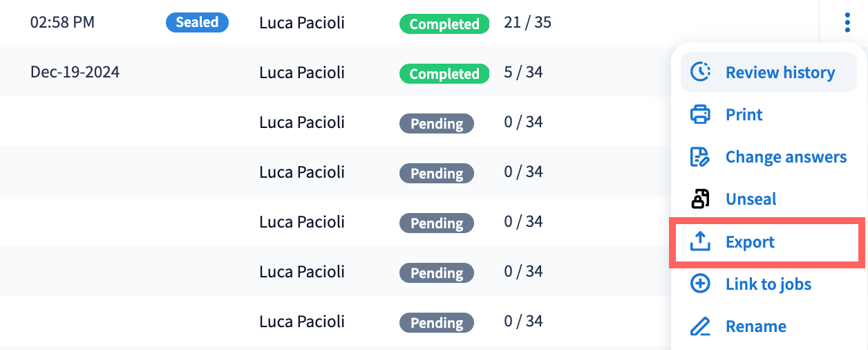
Task: Click the Review history clock icon
Action: click(x=701, y=72)
